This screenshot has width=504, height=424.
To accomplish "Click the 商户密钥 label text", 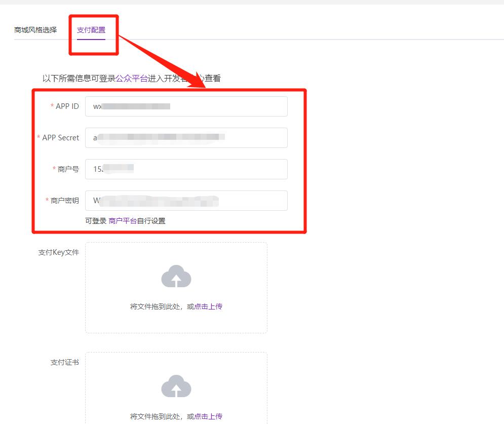I will coord(65,201).
